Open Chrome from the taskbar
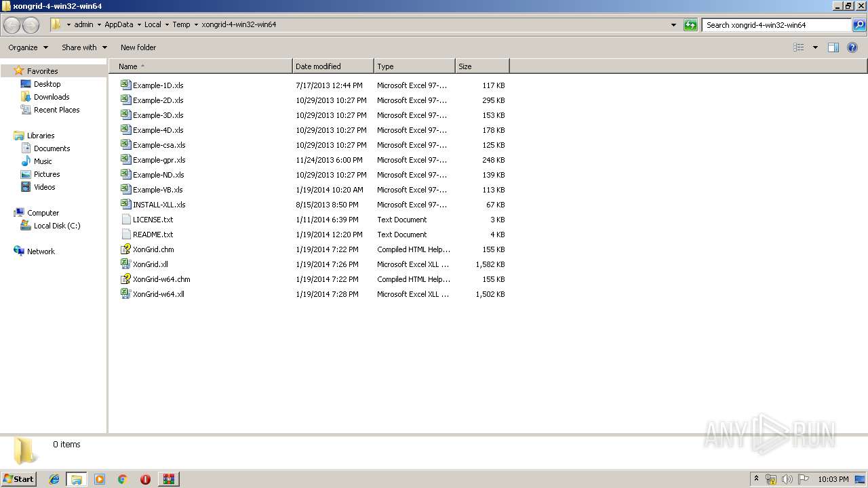 (123, 479)
